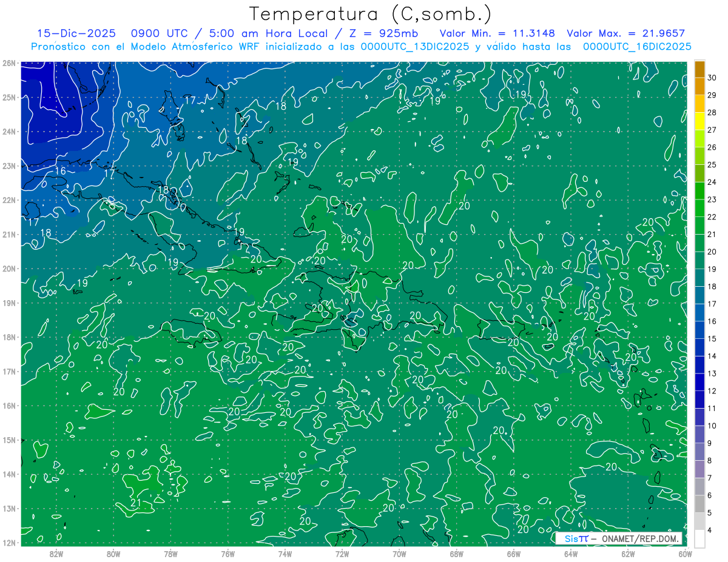Click the legend scale label '6'
The height and width of the screenshot is (562, 728).
click(x=710, y=495)
